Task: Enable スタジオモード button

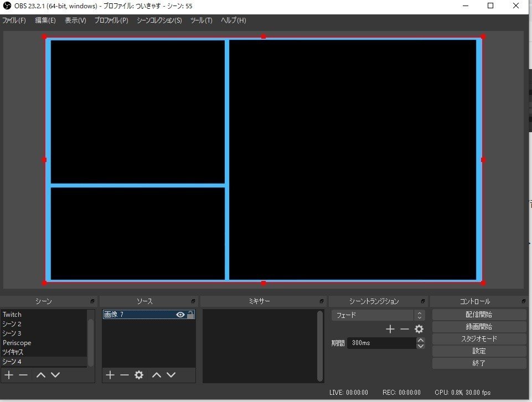Action: click(x=479, y=338)
